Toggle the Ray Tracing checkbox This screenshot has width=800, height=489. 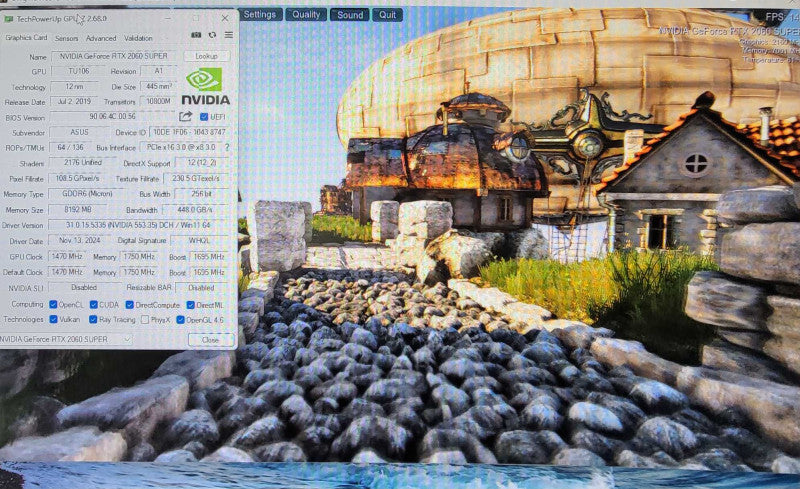93,320
